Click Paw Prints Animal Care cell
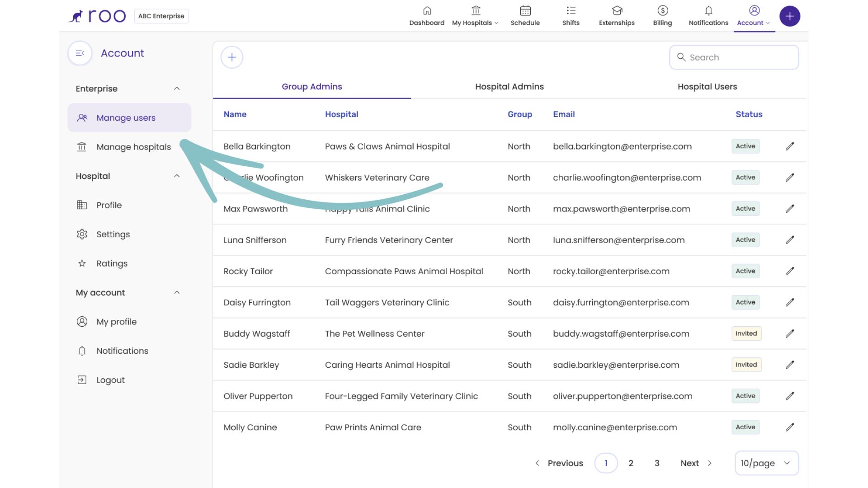The width and height of the screenshot is (868, 488). pos(373,427)
